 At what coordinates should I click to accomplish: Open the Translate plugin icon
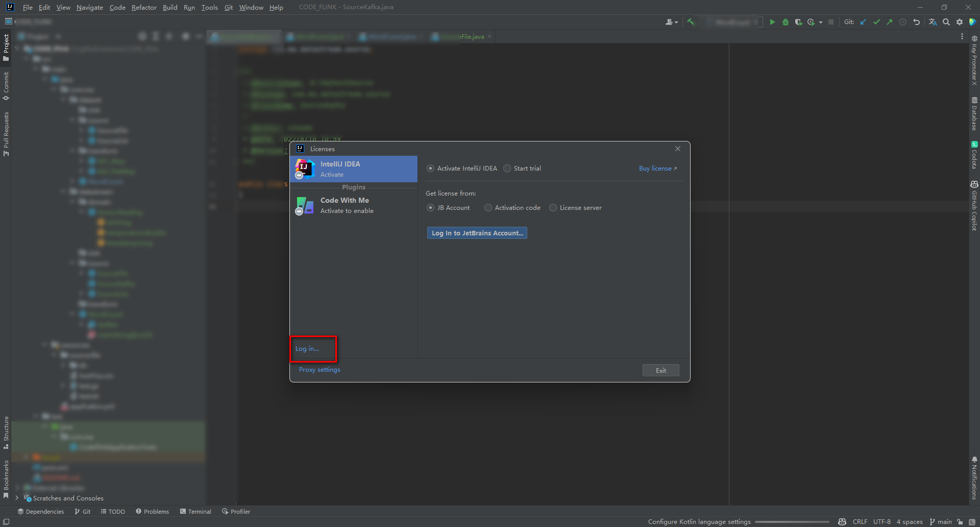coord(933,22)
